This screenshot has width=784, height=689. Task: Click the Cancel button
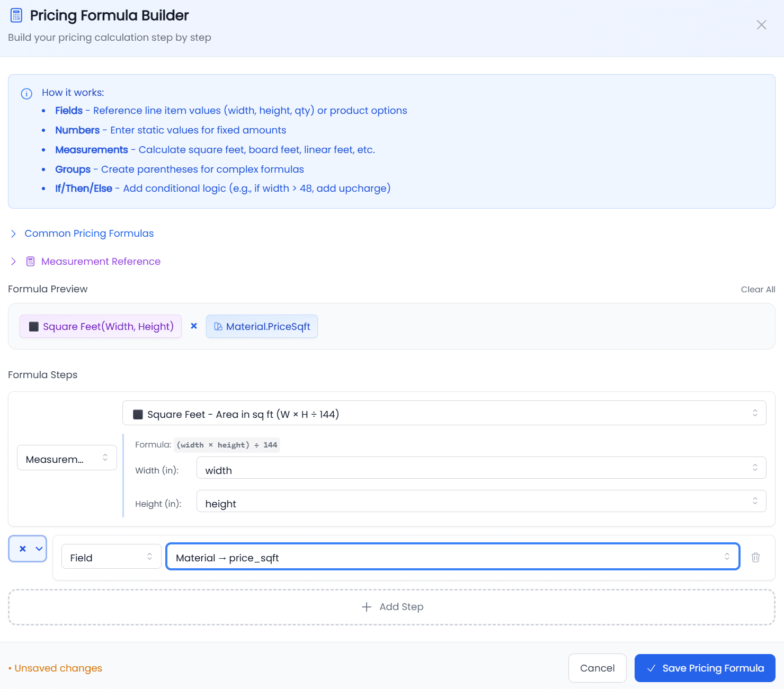pos(598,668)
